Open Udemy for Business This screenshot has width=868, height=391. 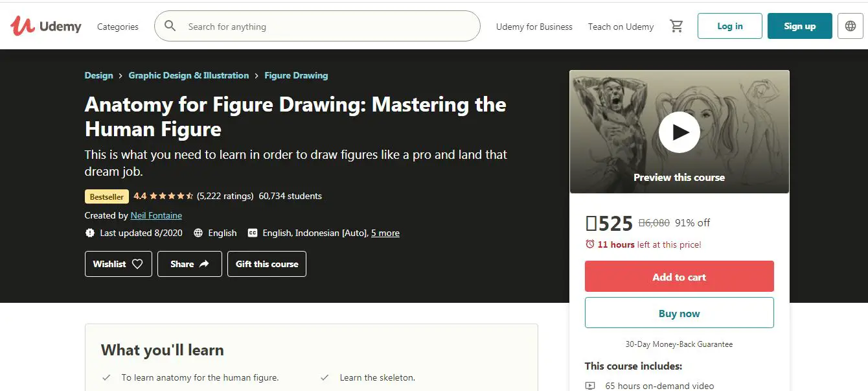[x=534, y=27]
